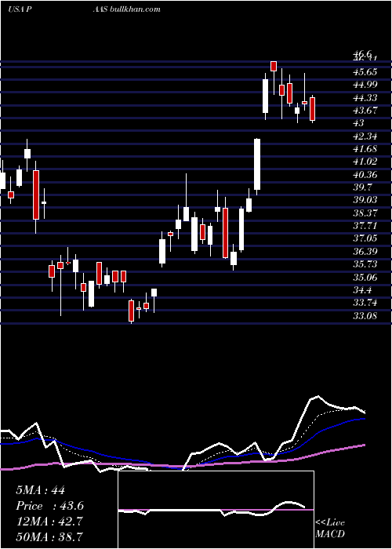Click the lowest red candle near 33.08

(131, 311)
